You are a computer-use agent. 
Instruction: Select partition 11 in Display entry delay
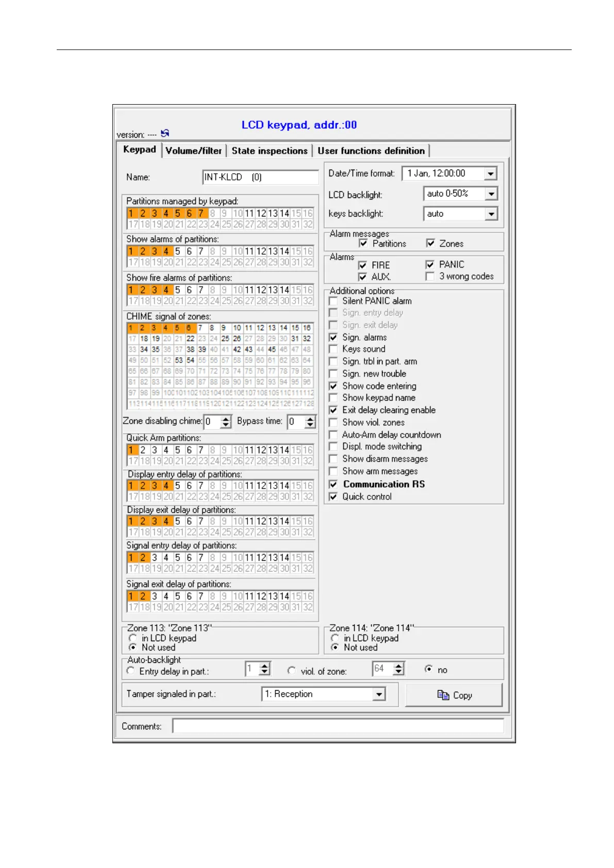coord(250,486)
